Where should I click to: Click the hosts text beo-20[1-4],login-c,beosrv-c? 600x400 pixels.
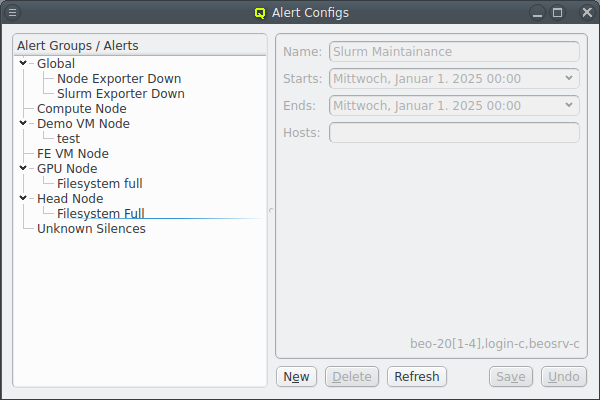coord(494,344)
